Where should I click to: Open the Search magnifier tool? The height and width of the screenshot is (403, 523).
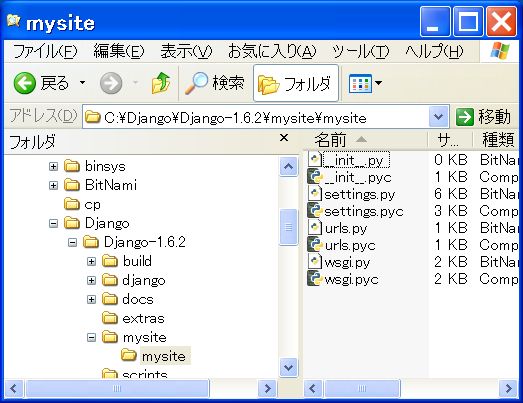coord(214,83)
